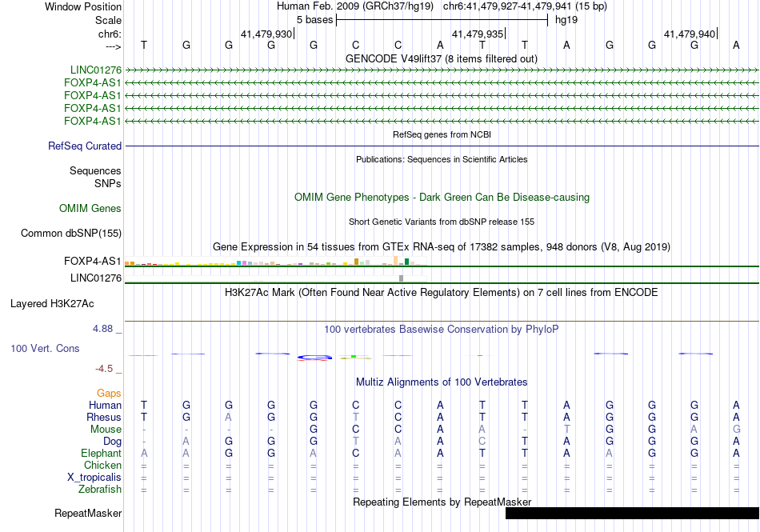Click the orange Gaps label
The image size is (760, 532).
click(109, 394)
